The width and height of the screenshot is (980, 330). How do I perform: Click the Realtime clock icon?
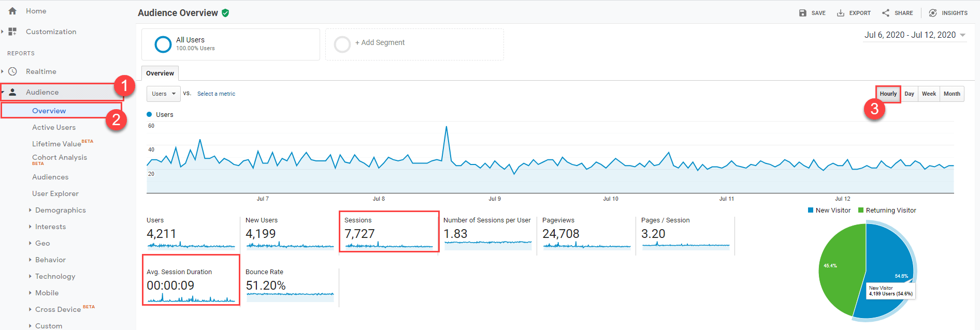12,71
